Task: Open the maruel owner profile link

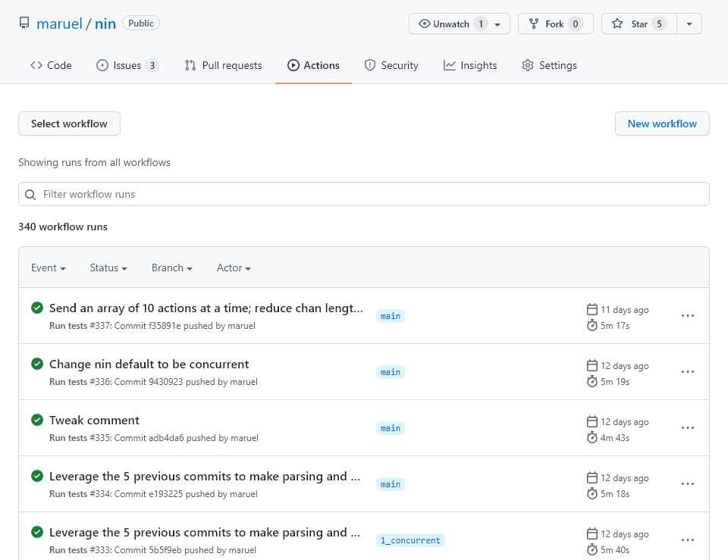Action: coord(59,23)
